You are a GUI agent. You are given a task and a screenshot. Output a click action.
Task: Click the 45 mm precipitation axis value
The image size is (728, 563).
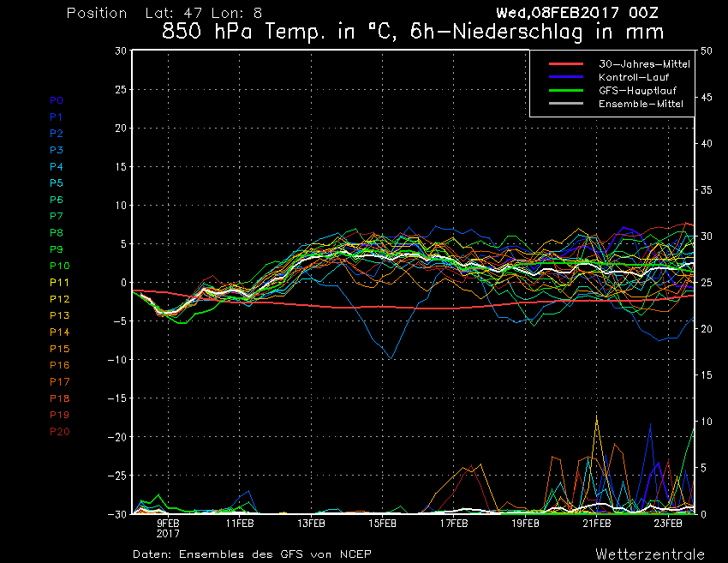point(707,98)
